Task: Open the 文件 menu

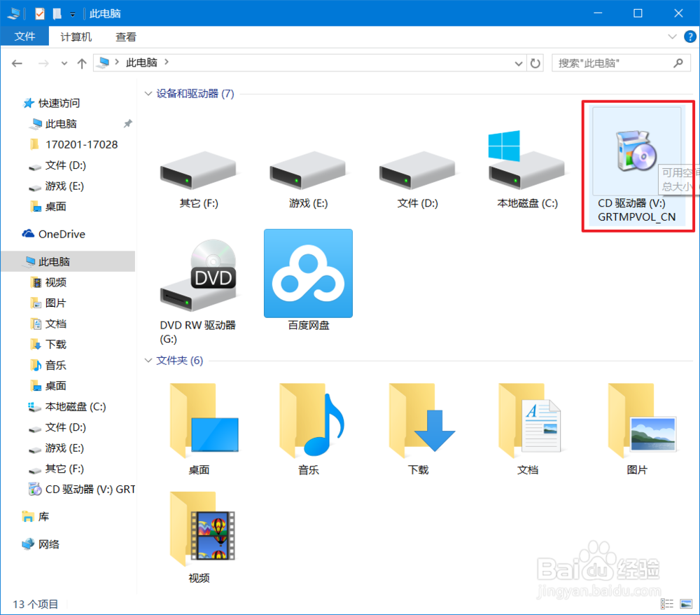Action: (x=25, y=36)
